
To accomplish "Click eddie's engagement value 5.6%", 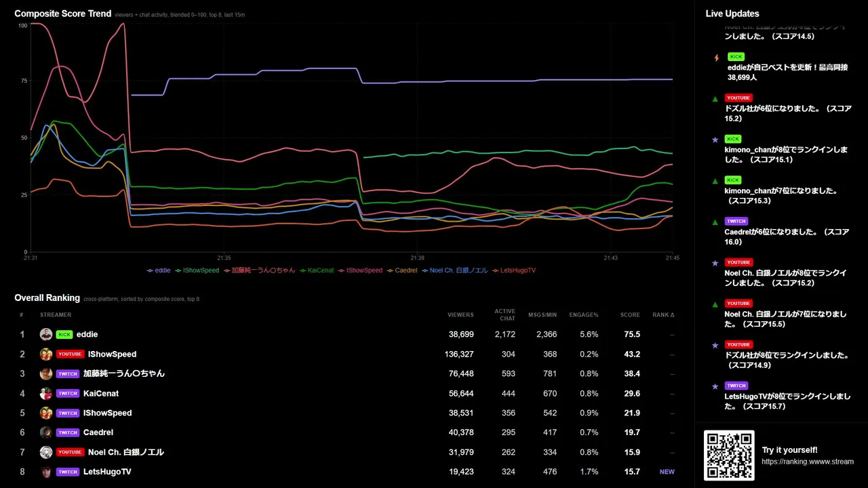I will click(x=589, y=334).
